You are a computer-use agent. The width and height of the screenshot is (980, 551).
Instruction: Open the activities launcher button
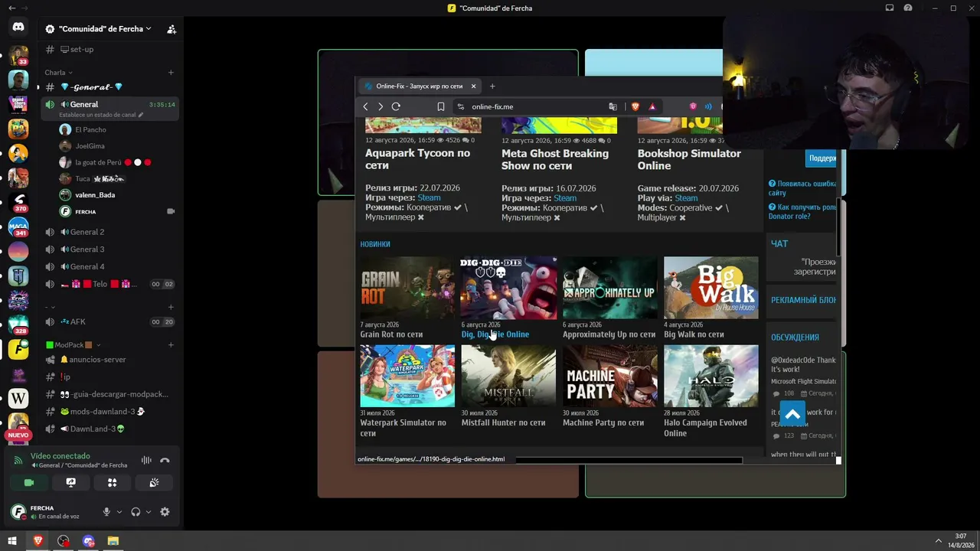[x=113, y=483]
